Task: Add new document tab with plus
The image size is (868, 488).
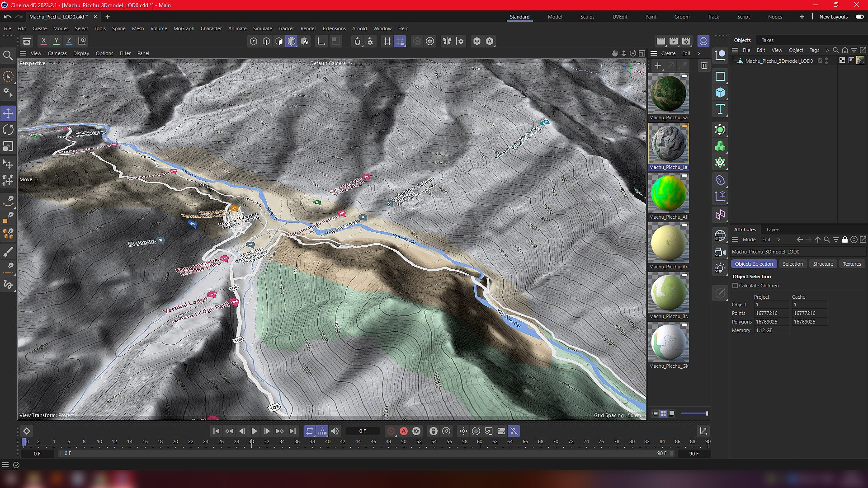Action: point(107,17)
